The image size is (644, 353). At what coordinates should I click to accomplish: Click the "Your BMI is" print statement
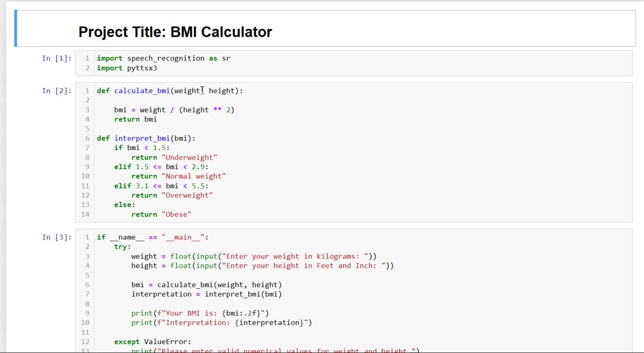(200, 313)
